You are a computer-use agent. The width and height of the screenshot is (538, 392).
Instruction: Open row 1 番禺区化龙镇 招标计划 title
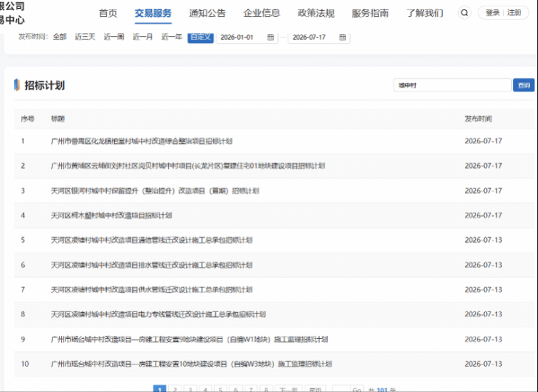click(141, 141)
